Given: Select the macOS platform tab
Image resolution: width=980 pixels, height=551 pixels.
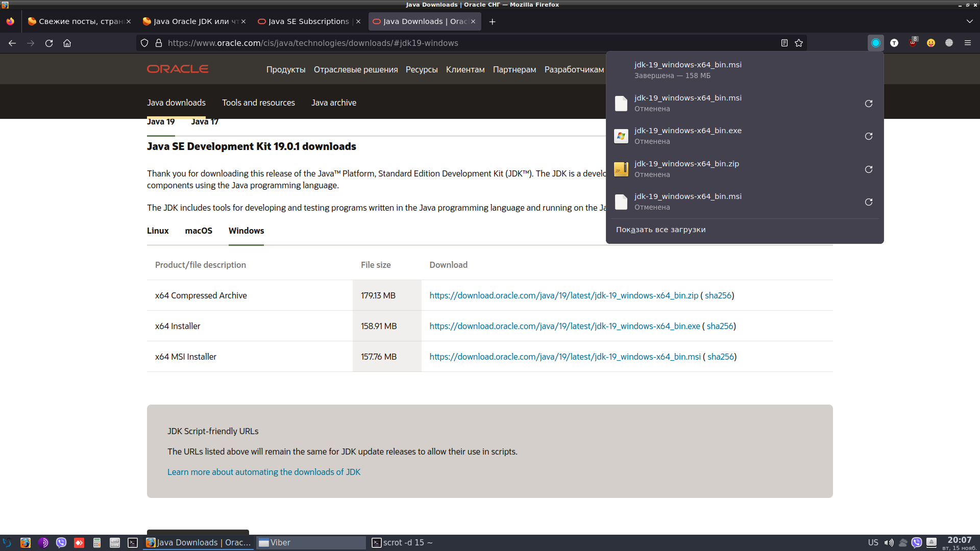Looking at the screenshot, I should pyautogui.click(x=199, y=231).
